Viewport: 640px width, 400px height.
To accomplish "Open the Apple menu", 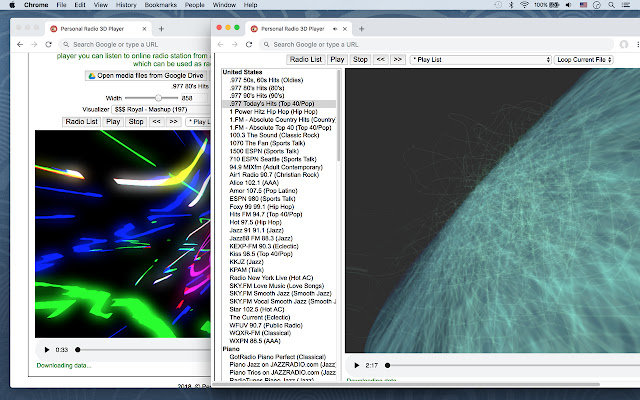I will pyautogui.click(x=12, y=5).
